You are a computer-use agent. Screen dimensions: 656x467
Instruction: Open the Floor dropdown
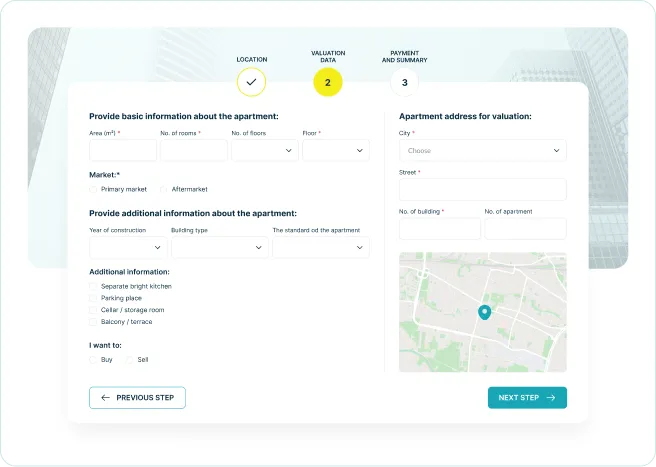pos(336,150)
